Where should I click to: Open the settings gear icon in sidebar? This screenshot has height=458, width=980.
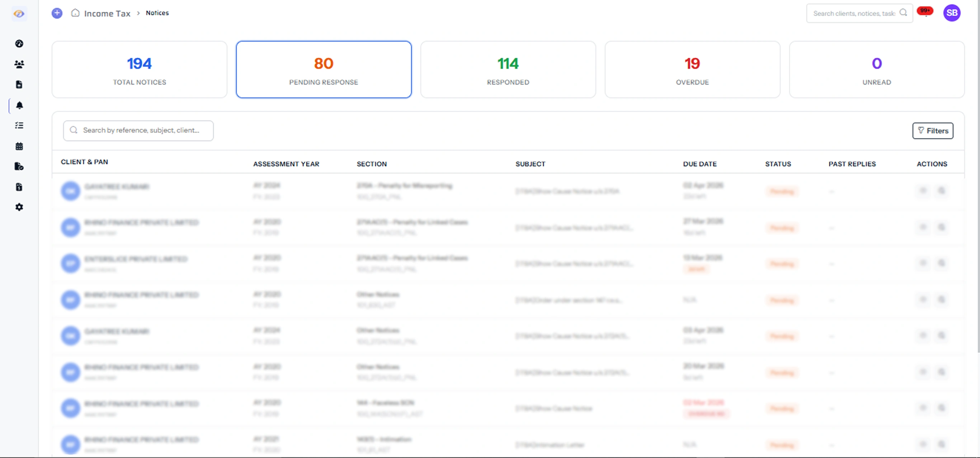pos(19,207)
